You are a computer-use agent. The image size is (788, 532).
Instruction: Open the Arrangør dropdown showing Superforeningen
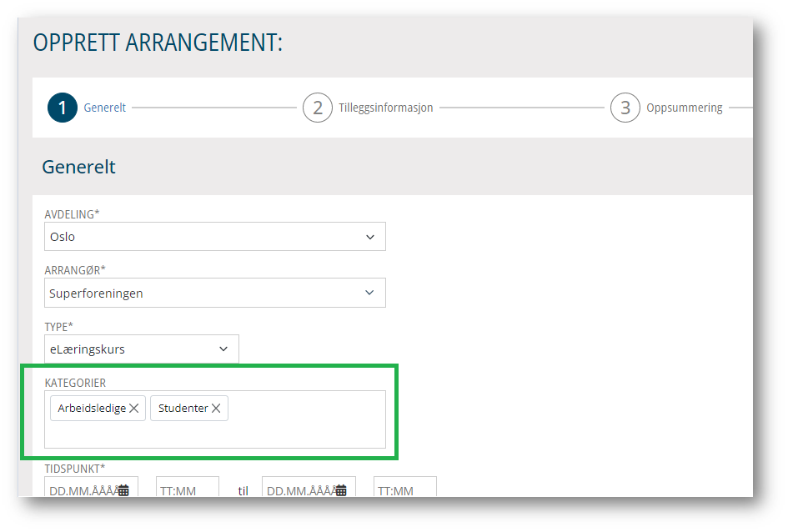214,293
